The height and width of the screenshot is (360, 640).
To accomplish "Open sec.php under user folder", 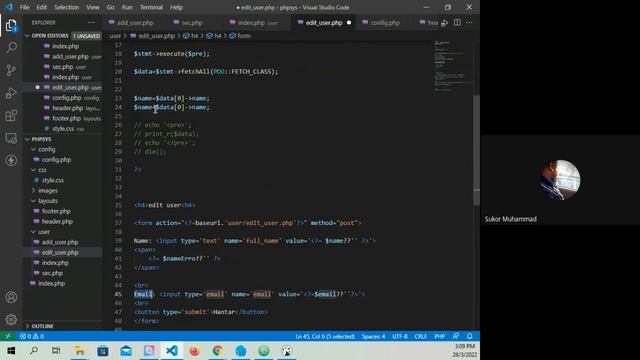I will click(x=52, y=273).
